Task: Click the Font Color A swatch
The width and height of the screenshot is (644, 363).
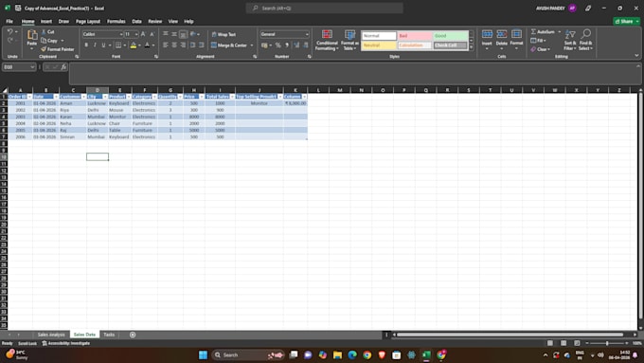Action: 147,45
